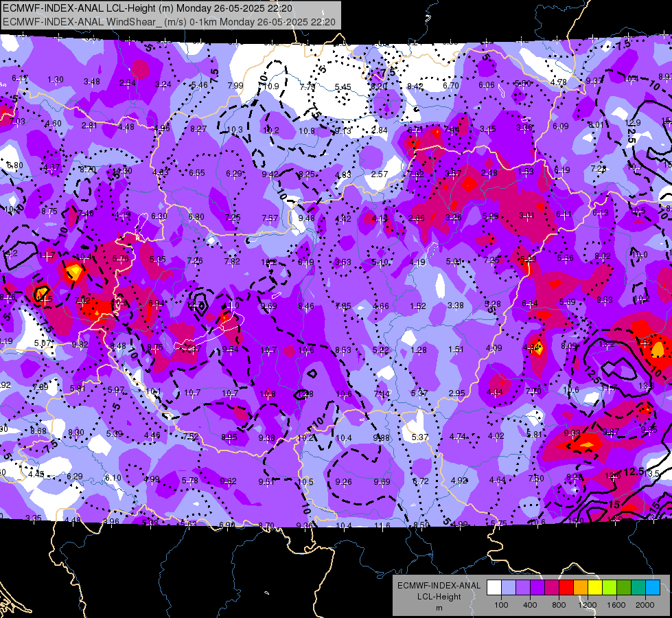Select the yellow legend swatch
The height and width of the screenshot is (618, 672).
[596, 587]
